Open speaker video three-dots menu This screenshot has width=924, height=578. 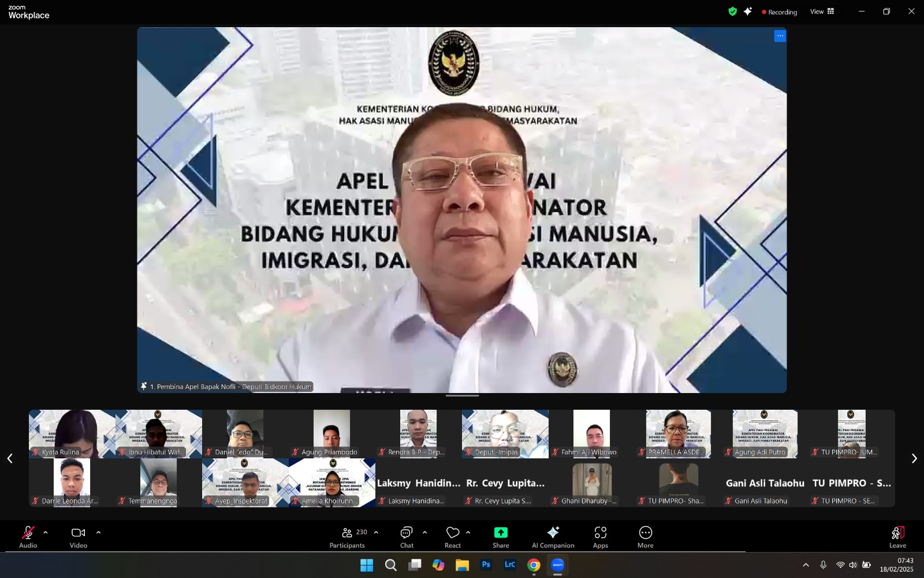click(x=780, y=36)
